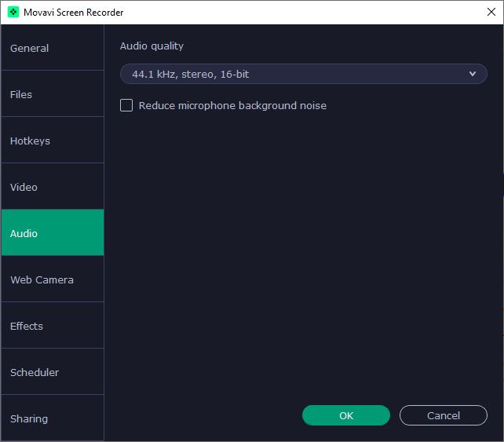
Task: Select the Video settings tab
Action: [x=53, y=186]
